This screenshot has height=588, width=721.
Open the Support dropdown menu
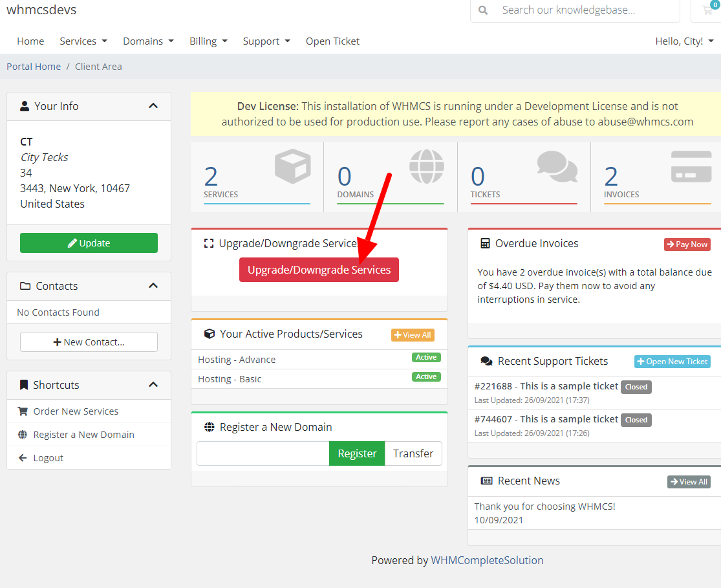(266, 41)
